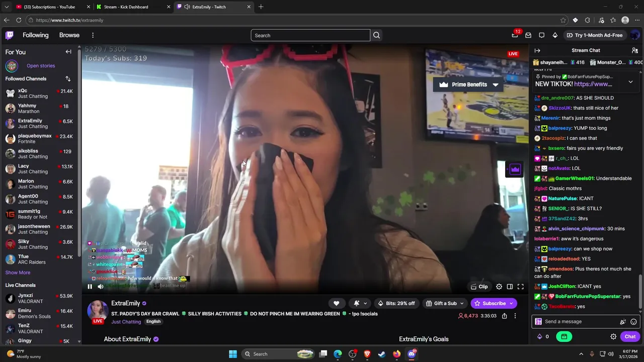
Task: Collapse the For You sidebar
Action: (x=68, y=52)
